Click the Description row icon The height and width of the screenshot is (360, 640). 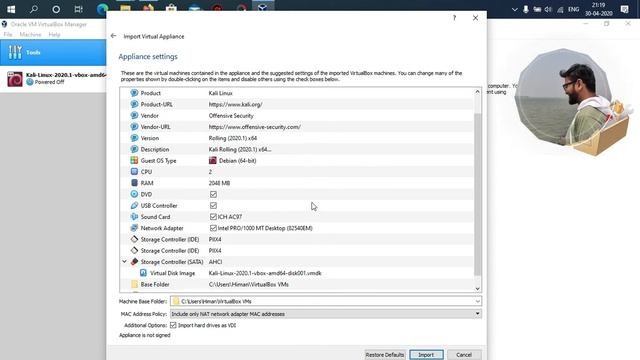point(134,149)
